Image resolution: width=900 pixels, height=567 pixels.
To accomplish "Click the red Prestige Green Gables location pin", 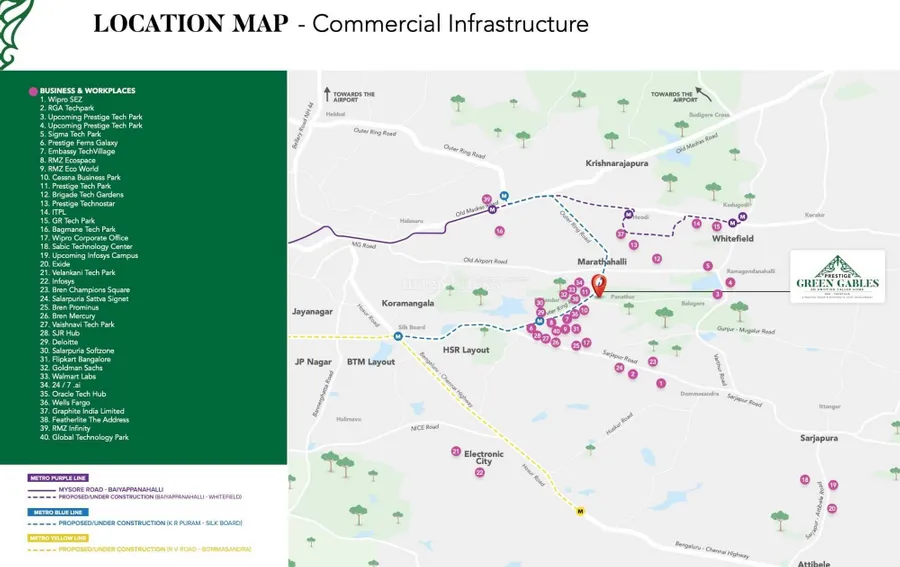I will pyautogui.click(x=599, y=284).
